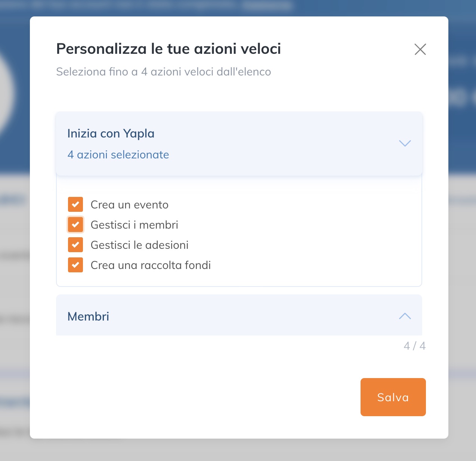The width and height of the screenshot is (476, 461).
Task: Click the 4 / 4 selection counter
Action: [415, 346]
